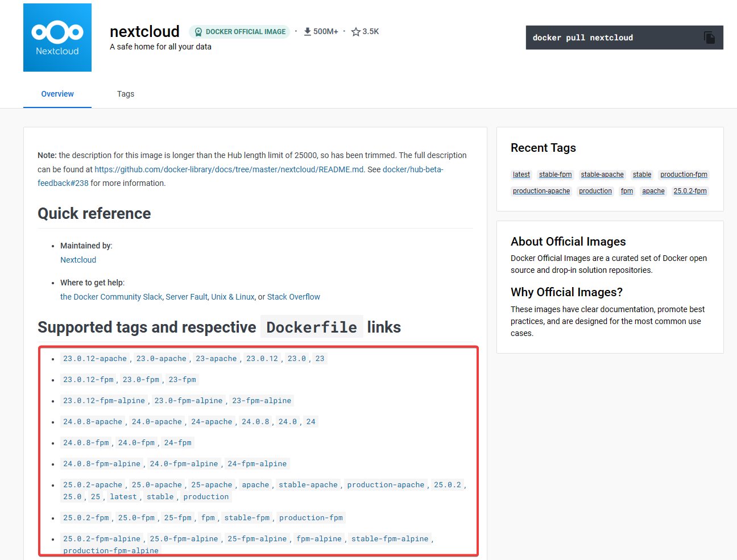Select the Overview tab
The width and height of the screenshot is (737, 560).
pyautogui.click(x=57, y=94)
